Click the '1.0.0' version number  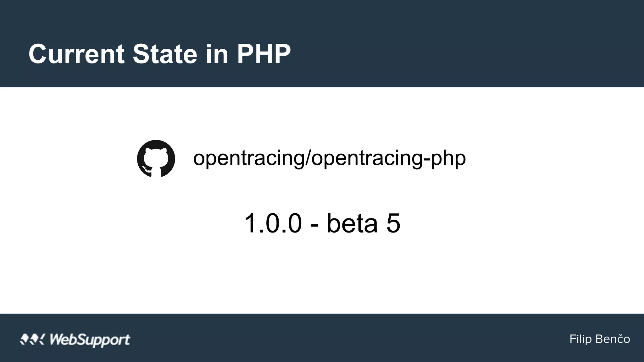[273, 223]
